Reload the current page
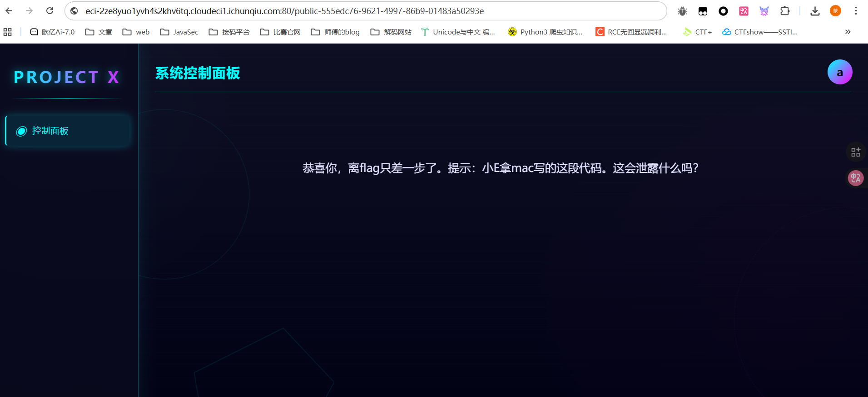 point(50,11)
